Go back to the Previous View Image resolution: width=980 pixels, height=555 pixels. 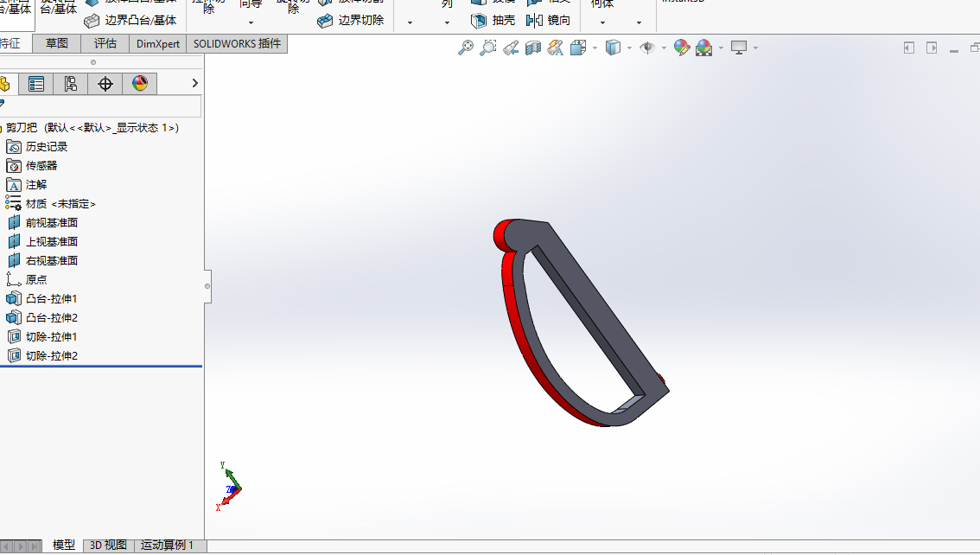(x=511, y=48)
